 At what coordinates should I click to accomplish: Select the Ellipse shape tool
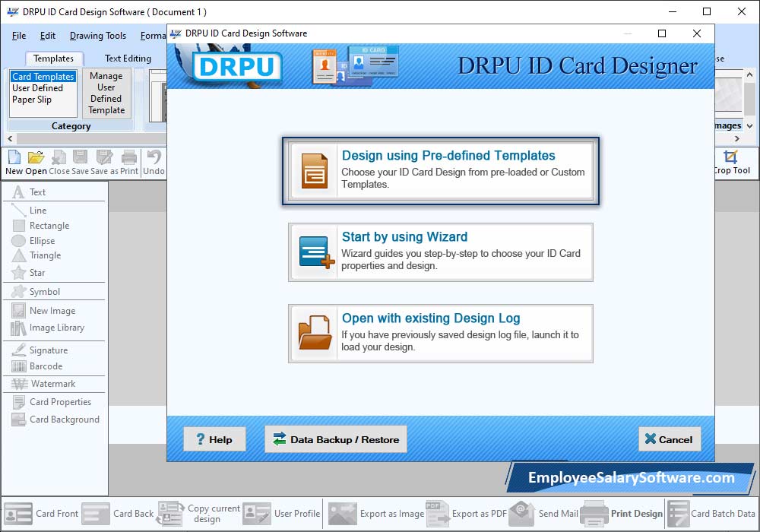click(33, 241)
